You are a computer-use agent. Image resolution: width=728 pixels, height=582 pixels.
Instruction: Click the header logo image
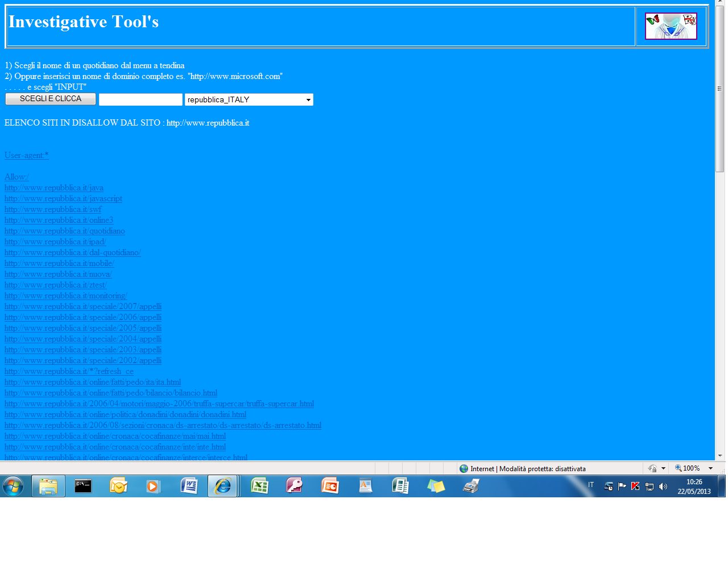point(671,26)
